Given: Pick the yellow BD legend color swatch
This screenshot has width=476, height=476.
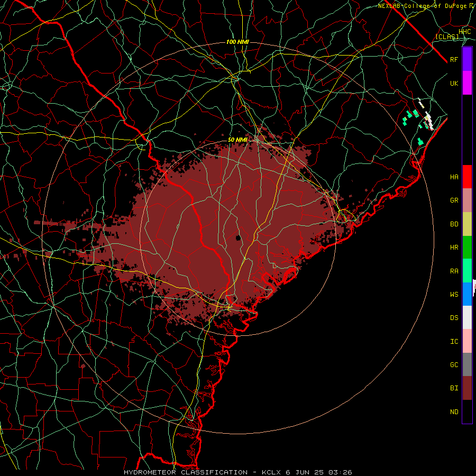Looking at the screenshot, I should click(467, 224).
